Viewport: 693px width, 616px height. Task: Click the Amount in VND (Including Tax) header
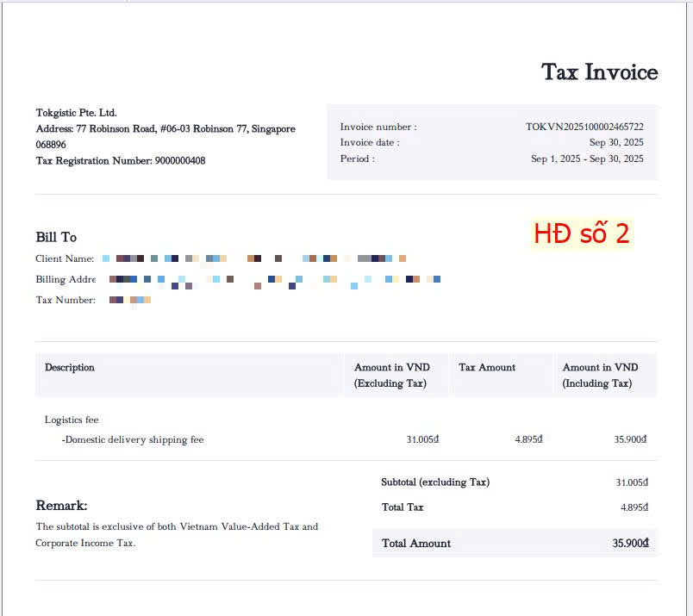[x=600, y=375]
